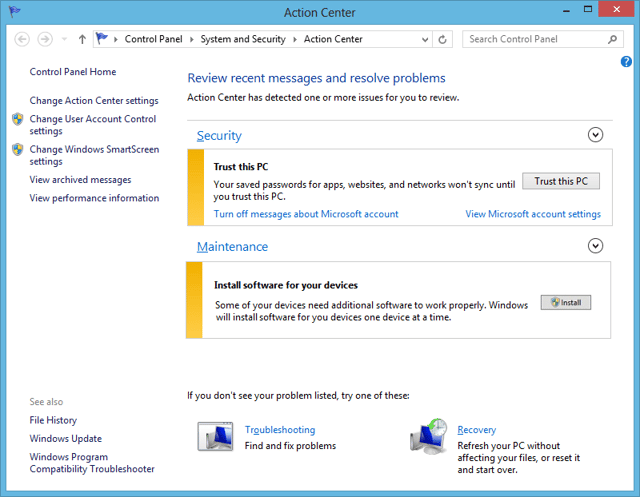
Task: Open View performance information
Action: tap(94, 198)
